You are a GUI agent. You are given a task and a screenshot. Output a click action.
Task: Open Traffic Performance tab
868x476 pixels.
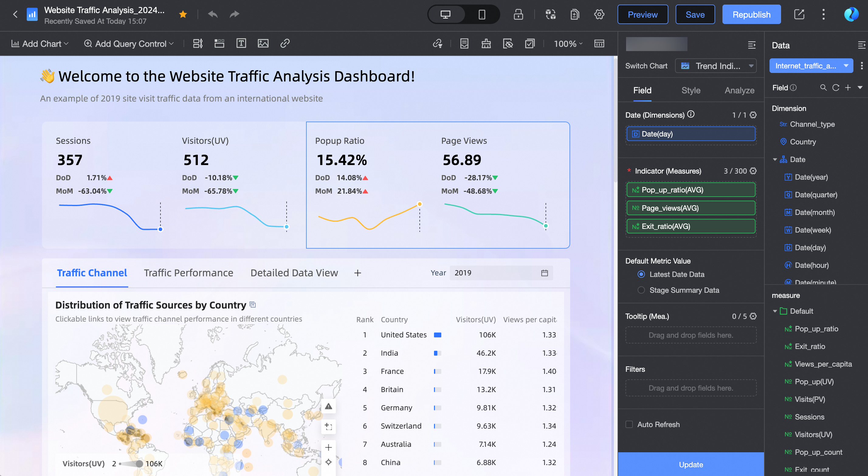tap(188, 273)
